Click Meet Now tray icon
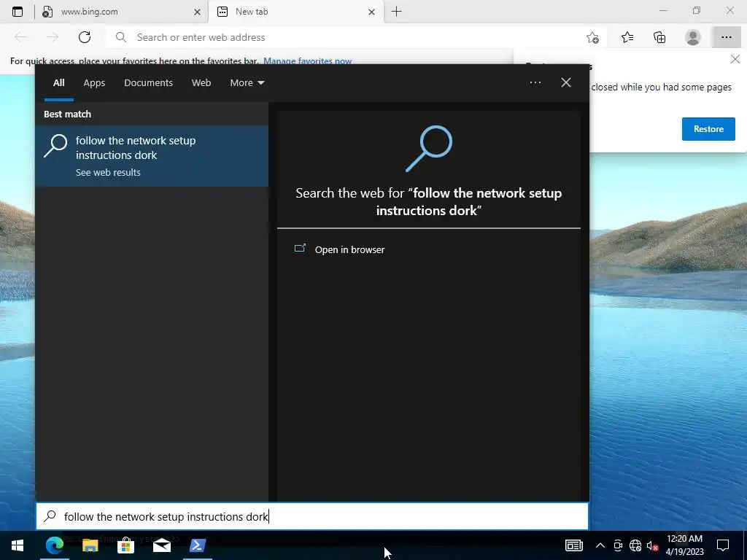Viewport: 747px width, 560px height. [x=618, y=545]
